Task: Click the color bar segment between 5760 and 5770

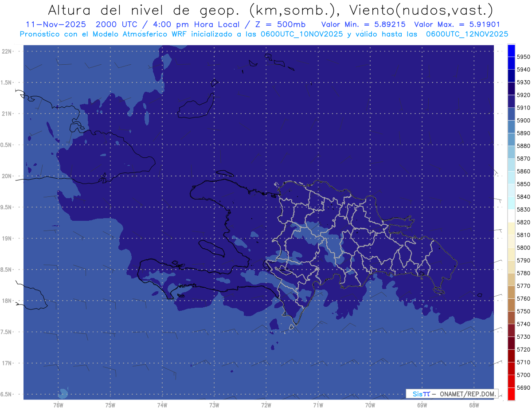Action: pyautogui.click(x=511, y=292)
